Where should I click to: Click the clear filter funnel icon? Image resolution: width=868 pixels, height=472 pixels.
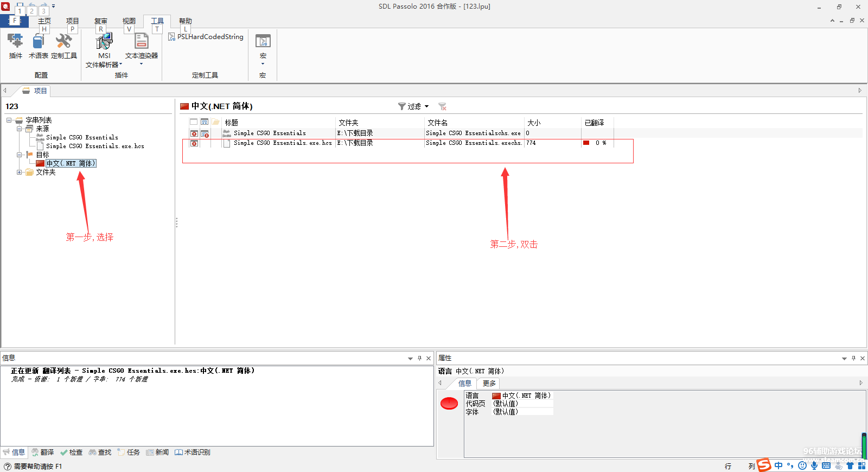point(442,106)
